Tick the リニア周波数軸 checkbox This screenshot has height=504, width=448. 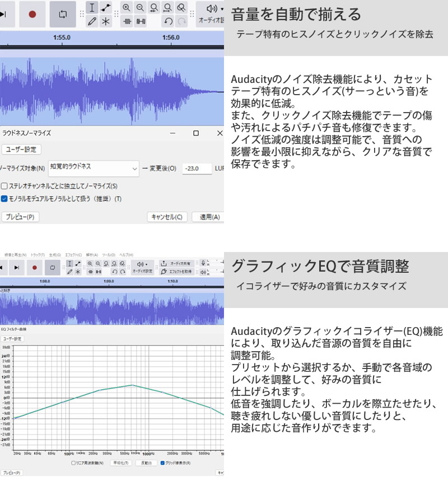coord(73,463)
